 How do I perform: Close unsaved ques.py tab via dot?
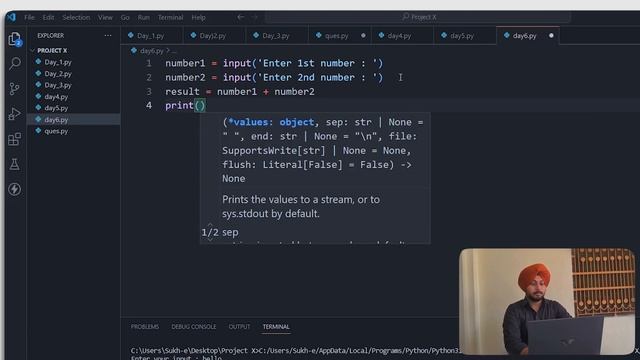[363, 36]
